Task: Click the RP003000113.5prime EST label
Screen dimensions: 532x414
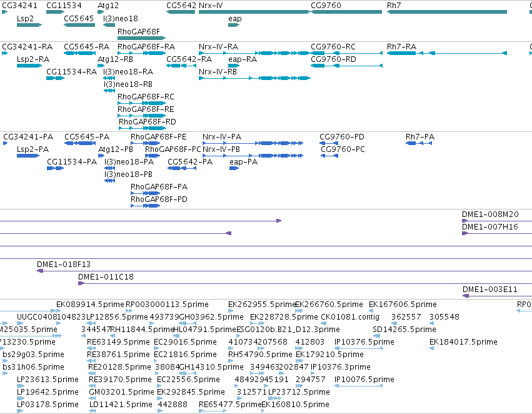Action: pos(167,305)
